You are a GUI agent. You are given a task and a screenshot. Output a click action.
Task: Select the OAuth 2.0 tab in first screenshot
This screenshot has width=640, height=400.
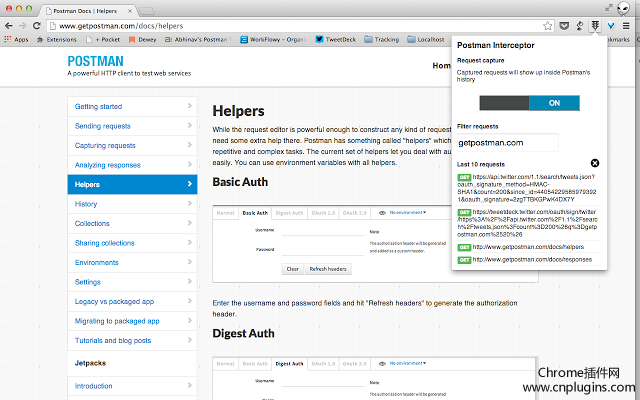354,213
